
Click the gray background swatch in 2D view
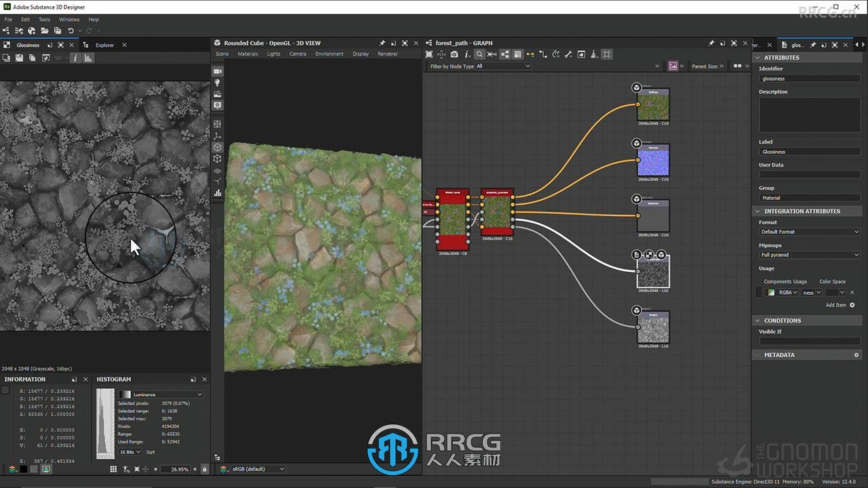35,469
